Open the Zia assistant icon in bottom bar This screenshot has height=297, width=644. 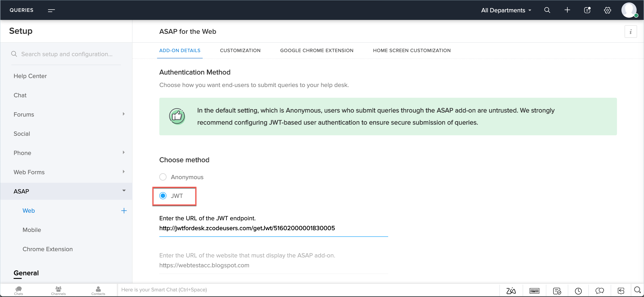pyautogui.click(x=511, y=291)
